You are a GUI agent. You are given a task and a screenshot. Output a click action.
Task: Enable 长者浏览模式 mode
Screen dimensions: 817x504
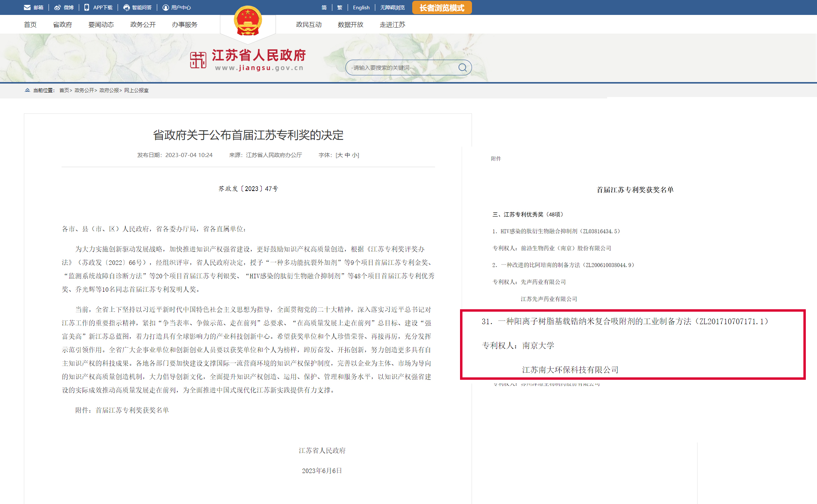click(x=442, y=8)
